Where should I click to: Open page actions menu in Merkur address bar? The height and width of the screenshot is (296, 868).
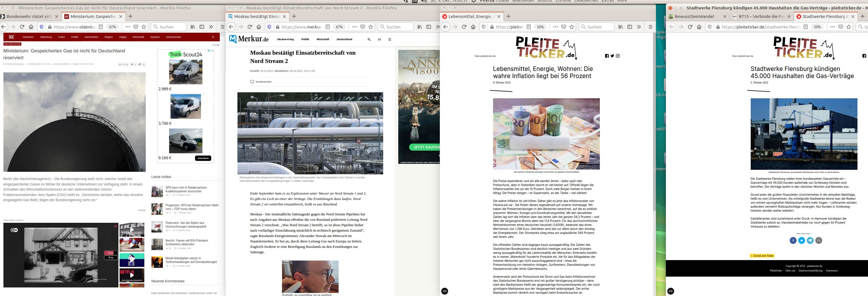click(354, 27)
